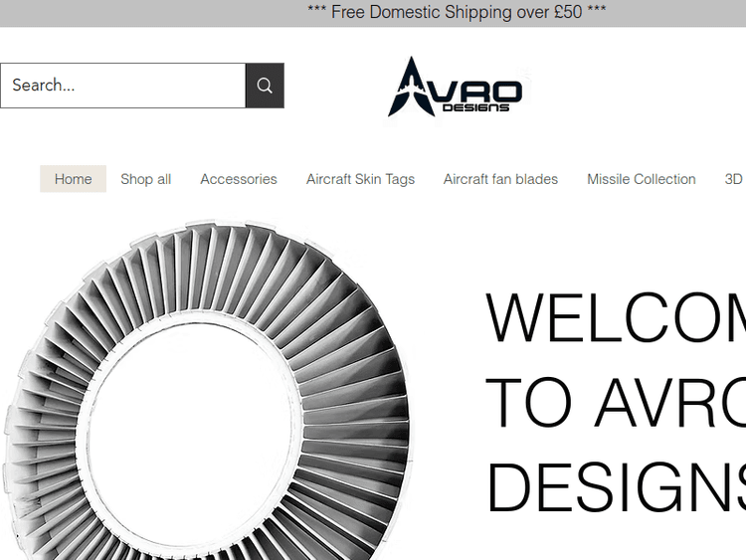Click the jet engine fan image
The height and width of the screenshot is (560, 746).
[207, 390]
